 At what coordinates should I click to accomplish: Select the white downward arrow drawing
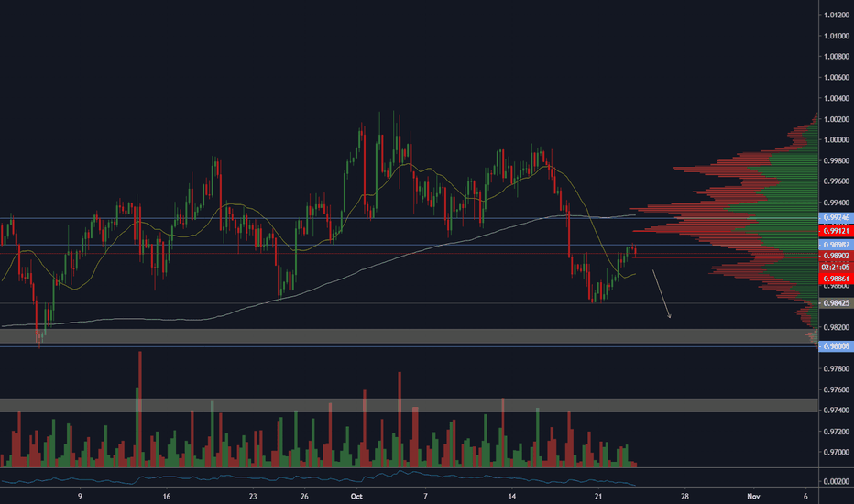tap(662, 293)
